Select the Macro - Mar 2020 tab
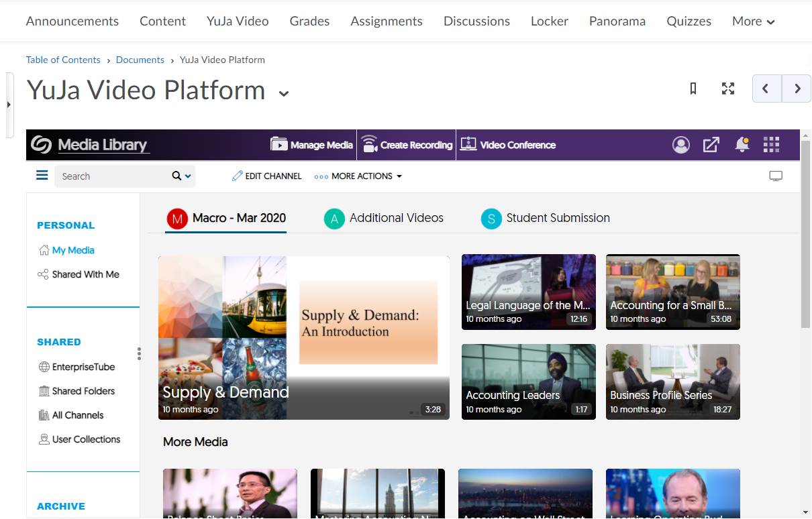 tap(226, 219)
